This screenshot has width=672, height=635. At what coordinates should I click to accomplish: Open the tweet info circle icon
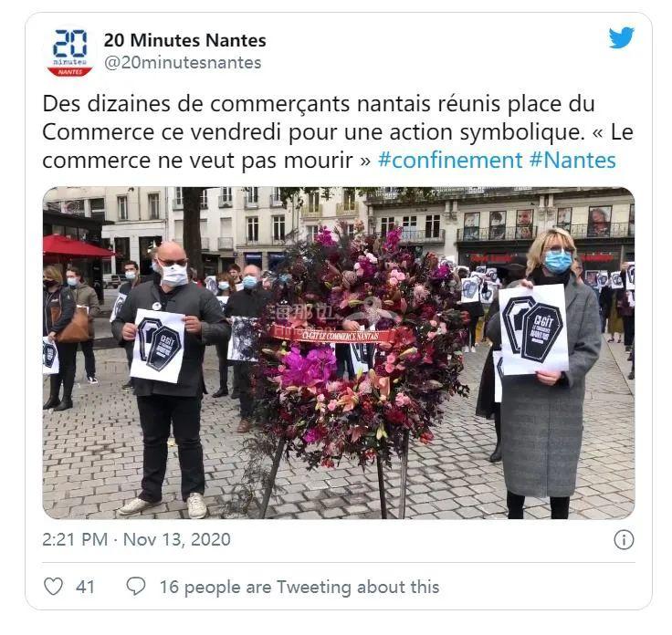(x=624, y=539)
